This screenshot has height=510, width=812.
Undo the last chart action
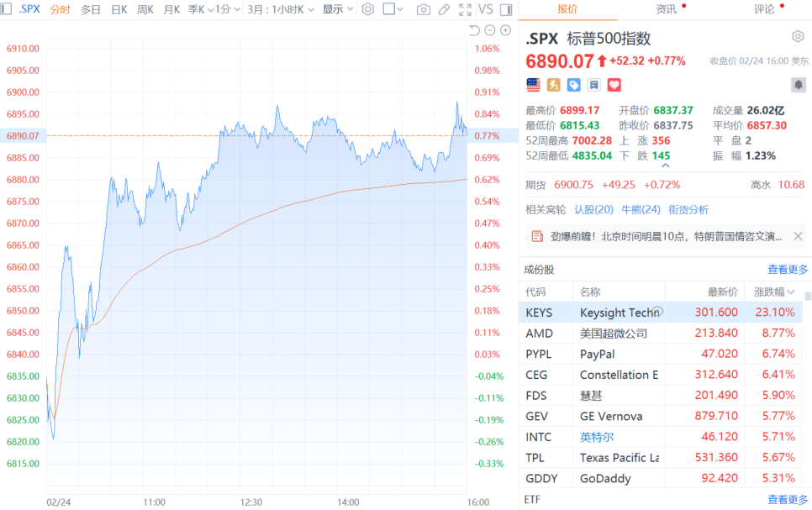pos(474,30)
